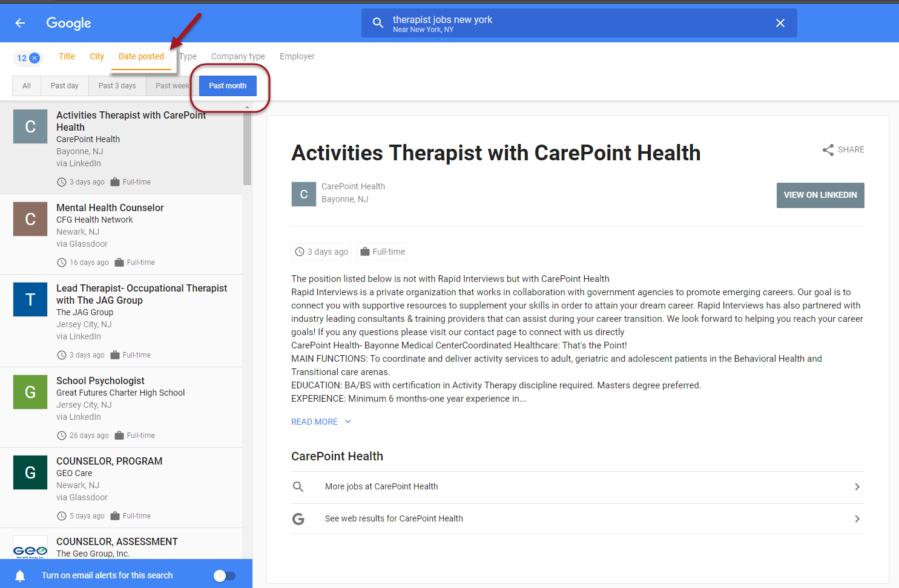Click the Great Futures Charter High School text
The image size is (899, 588).
click(120, 393)
